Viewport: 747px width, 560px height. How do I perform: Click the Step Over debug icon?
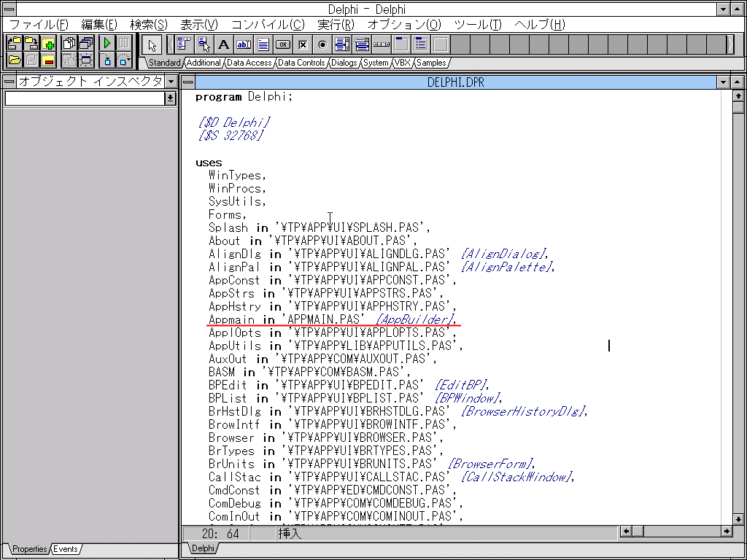click(123, 60)
